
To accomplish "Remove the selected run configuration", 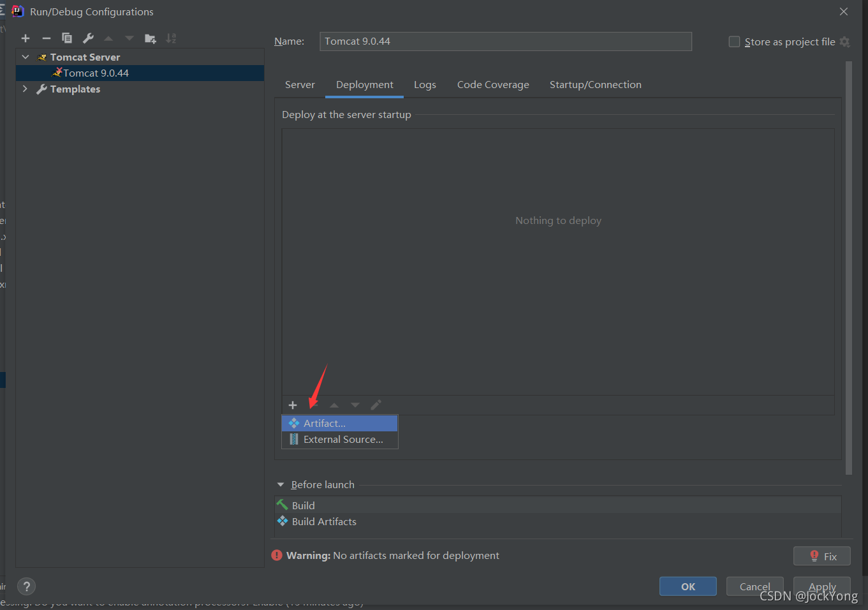I will 46,38.
